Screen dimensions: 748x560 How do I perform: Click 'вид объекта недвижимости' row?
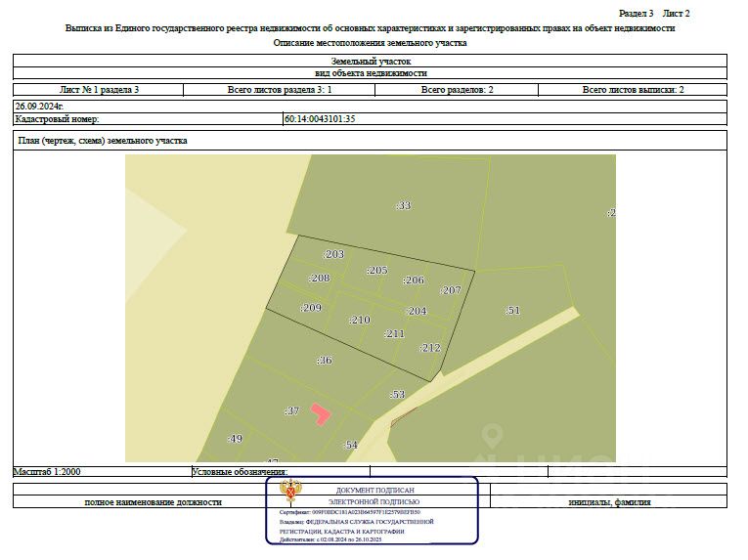tap(371, 73)
